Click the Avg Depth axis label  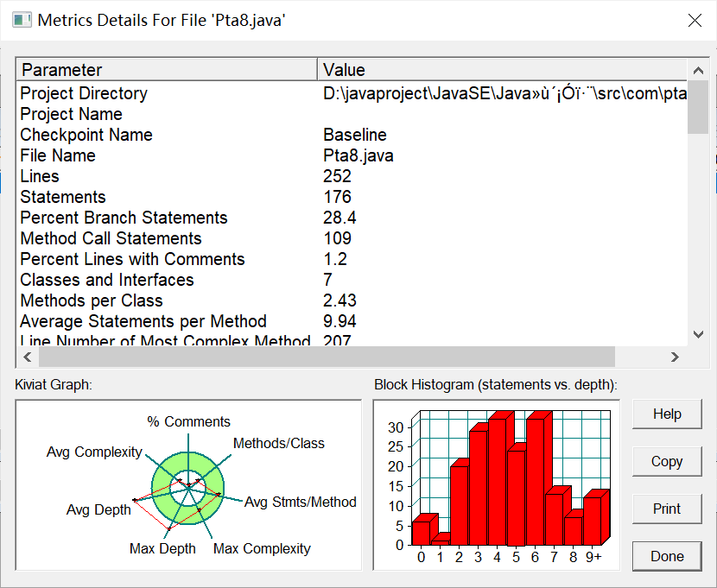[98, 510]
